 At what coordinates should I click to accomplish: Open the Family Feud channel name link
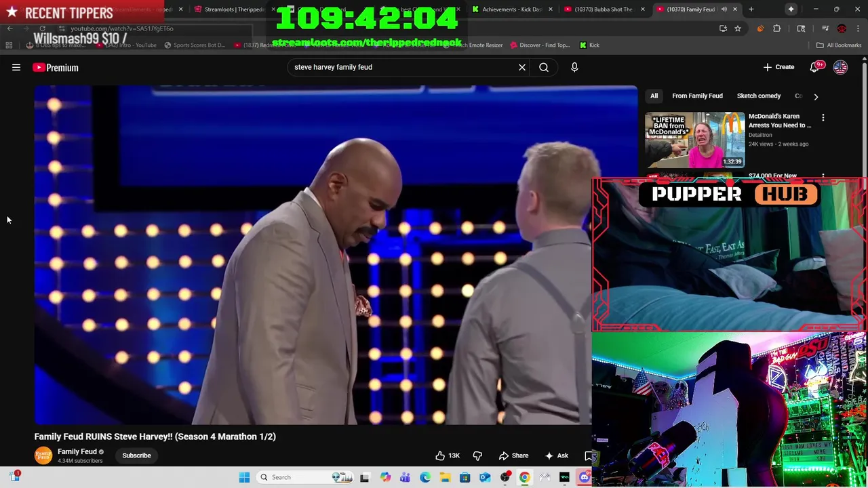tap(77, 451)
